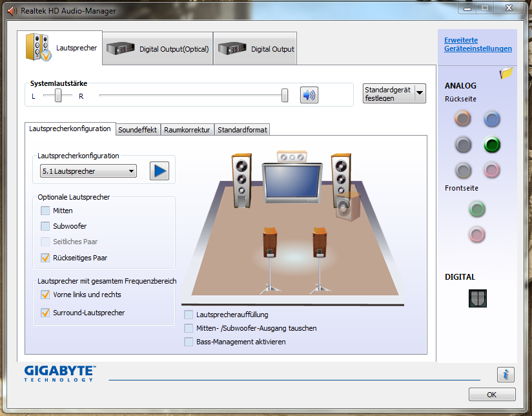Image resolution: width=532 pixels, height=416 pixels.
Task: Open the Standardformat tab
Action: point(242,130)
